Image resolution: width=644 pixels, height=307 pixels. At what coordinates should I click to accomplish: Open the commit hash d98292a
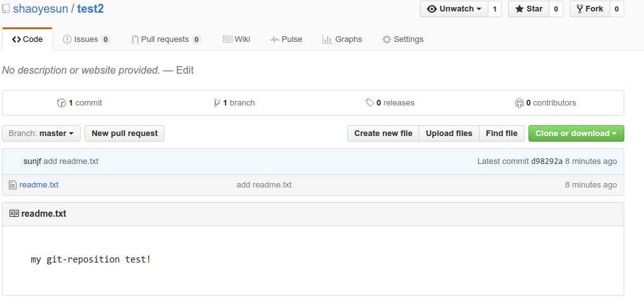tap(547, 161)
